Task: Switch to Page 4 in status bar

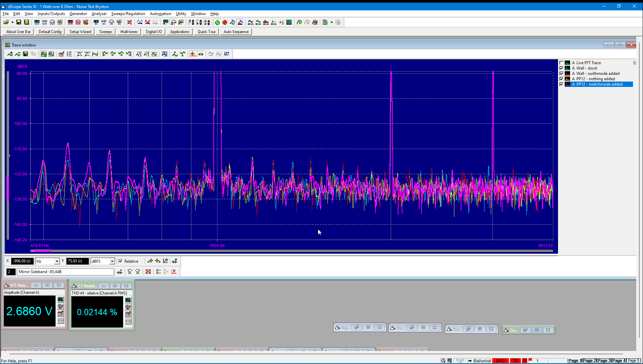Action: (619, 361)
